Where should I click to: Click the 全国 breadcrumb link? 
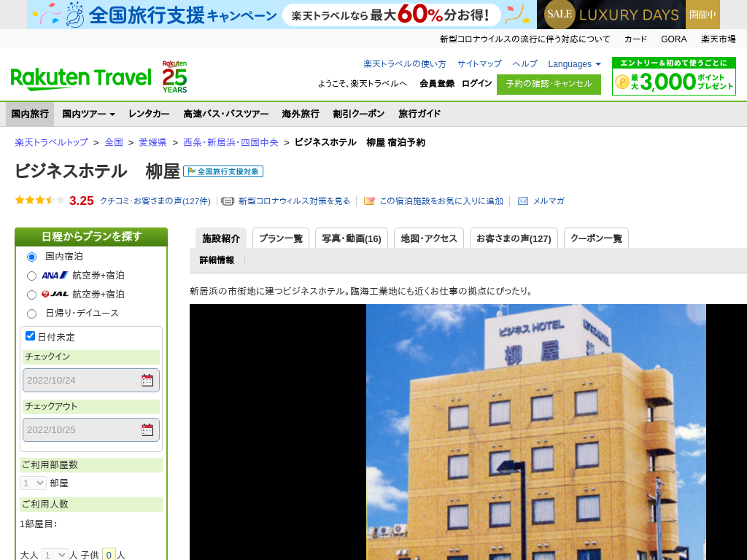114,142
